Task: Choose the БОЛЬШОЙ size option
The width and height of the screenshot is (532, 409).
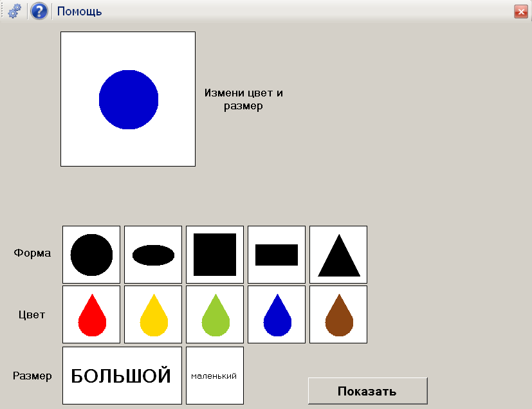Action: [x=122, y=374]
